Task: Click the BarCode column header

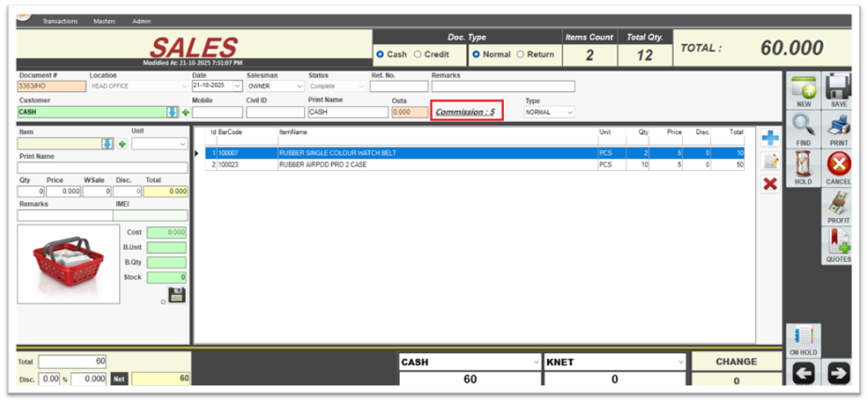Action: tap(230, 132)
